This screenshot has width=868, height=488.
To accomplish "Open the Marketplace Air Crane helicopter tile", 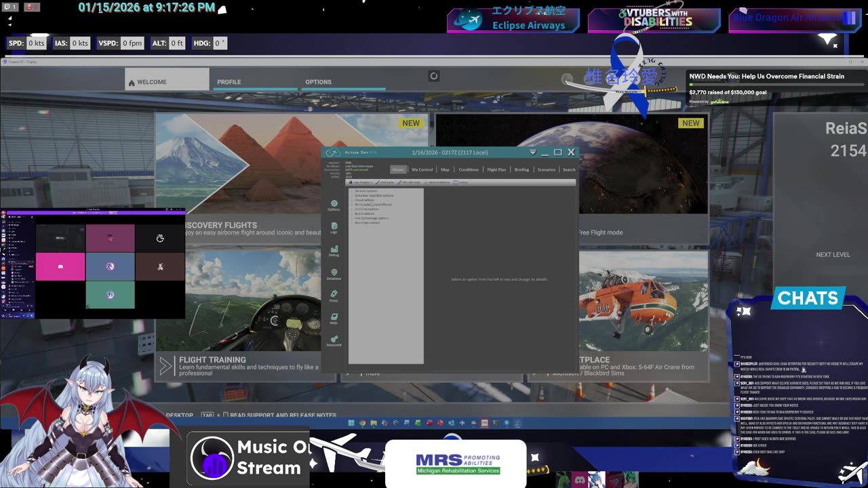I will click(x=643, y=315).
